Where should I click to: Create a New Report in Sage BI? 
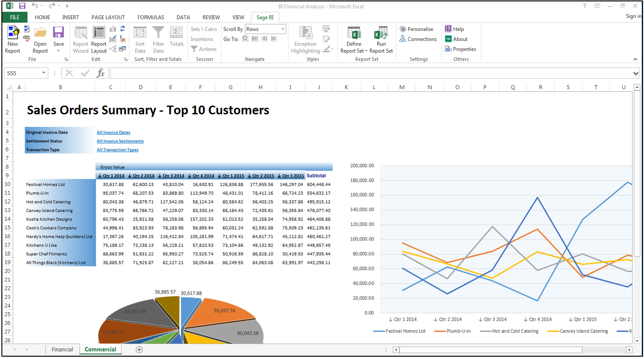13,39
